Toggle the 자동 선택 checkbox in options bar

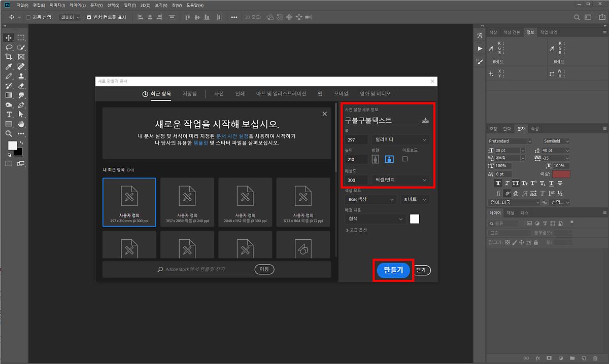pos(28,17)
